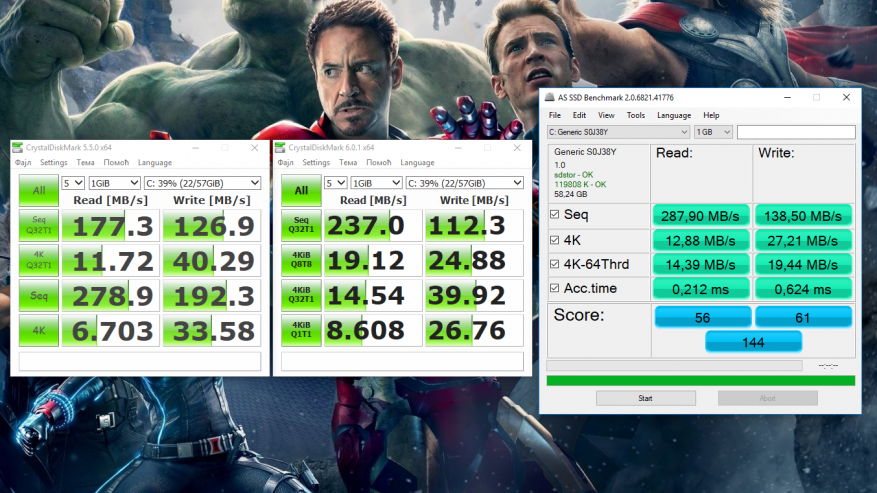This screenshot has width=877, height=493.
Task: Open Файл menu in CrystalDiskMark 6.0.1
Action: [285, 162]
